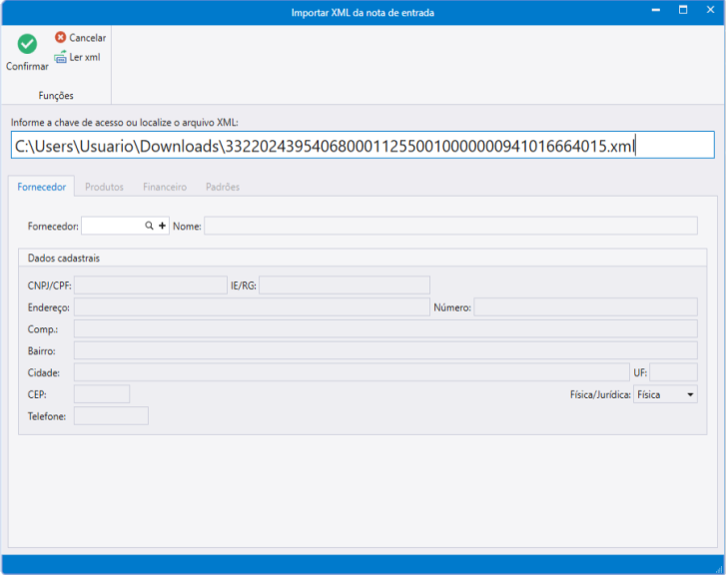728x575 pixels.
Task: Click the red Cancelar icon
Action: [x=60, y=37]
